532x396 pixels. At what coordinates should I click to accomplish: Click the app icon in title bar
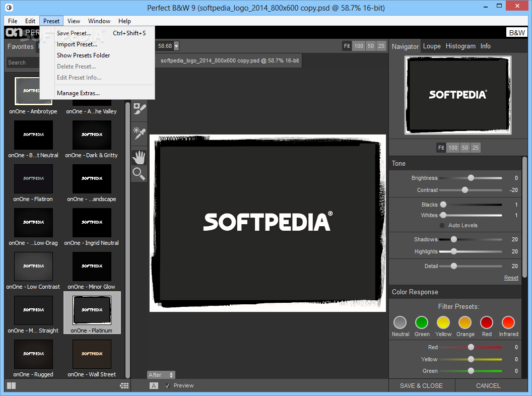point(9,7)
